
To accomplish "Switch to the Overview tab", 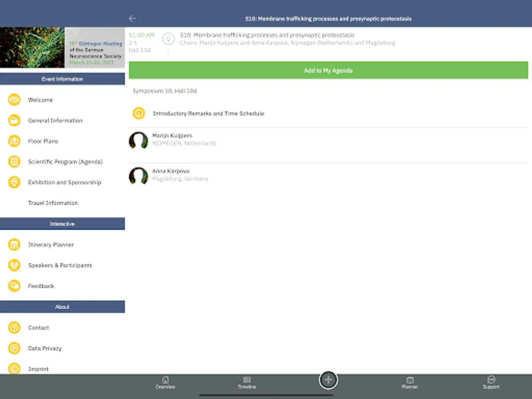I will tap(165, 383).
